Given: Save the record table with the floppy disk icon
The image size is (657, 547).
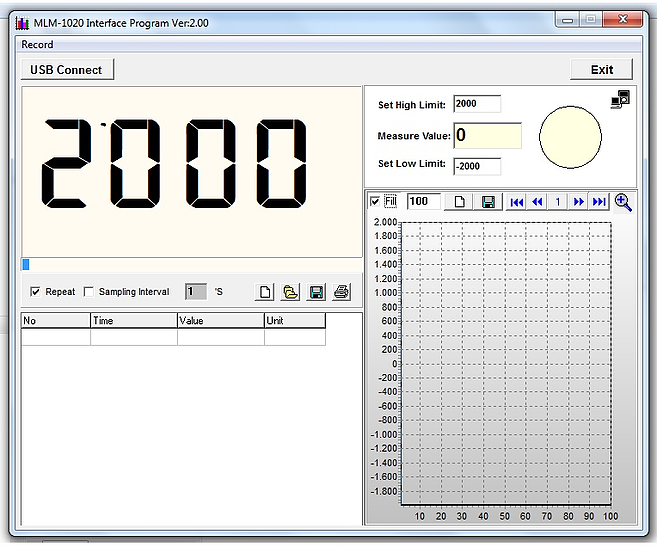Looking at the screenshot, I should coord(316,292).
